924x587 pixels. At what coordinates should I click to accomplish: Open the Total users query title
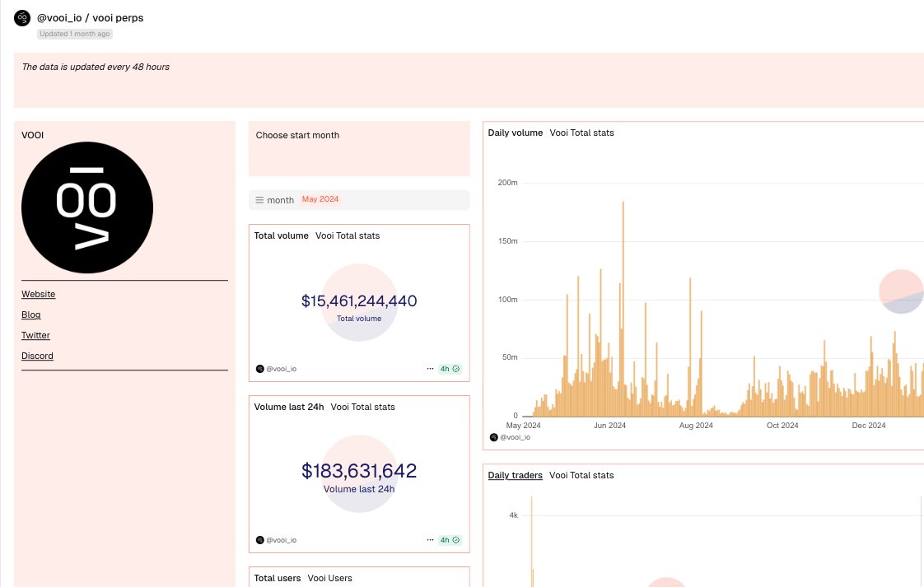click(277, 578)
